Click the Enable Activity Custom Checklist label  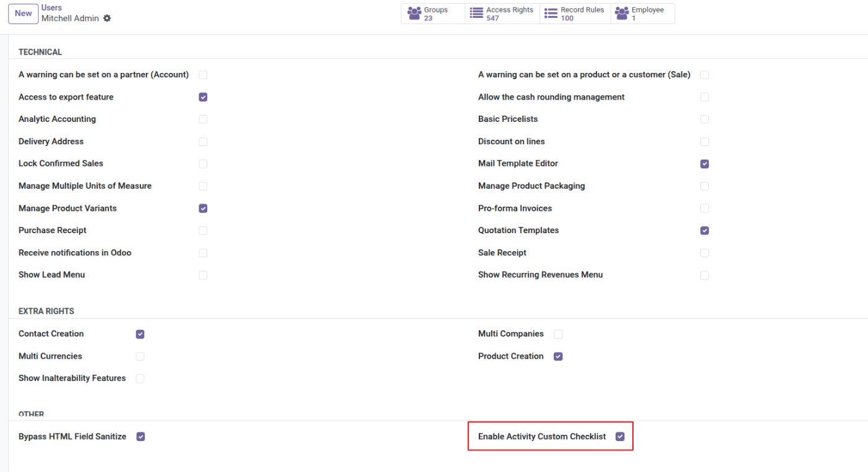pyautogui.click(x=542, y=437)
